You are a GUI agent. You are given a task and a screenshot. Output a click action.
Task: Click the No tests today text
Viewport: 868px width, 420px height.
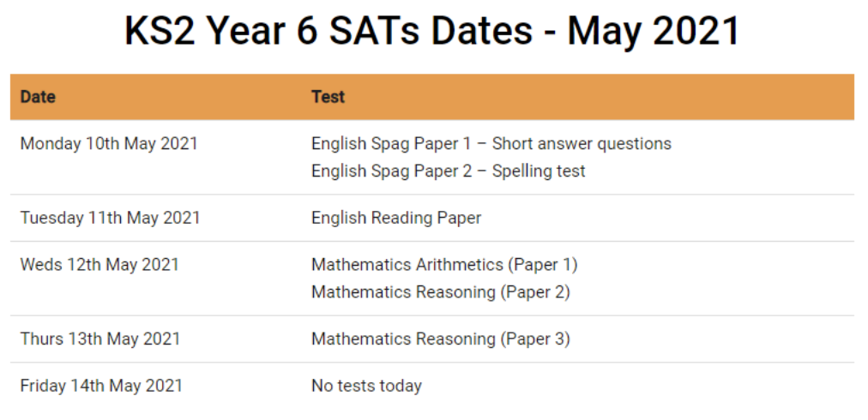coord(366,386)
